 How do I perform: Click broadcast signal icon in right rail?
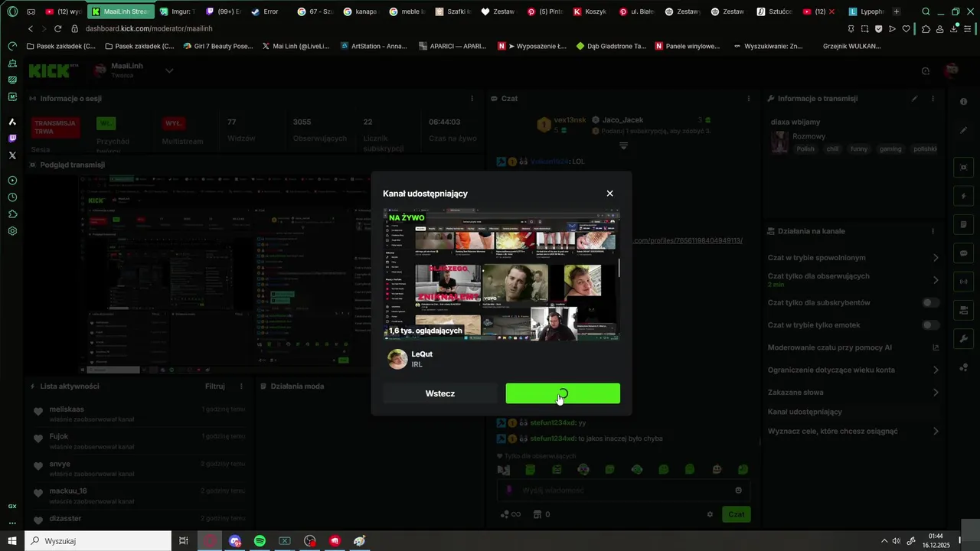(963, 282)
